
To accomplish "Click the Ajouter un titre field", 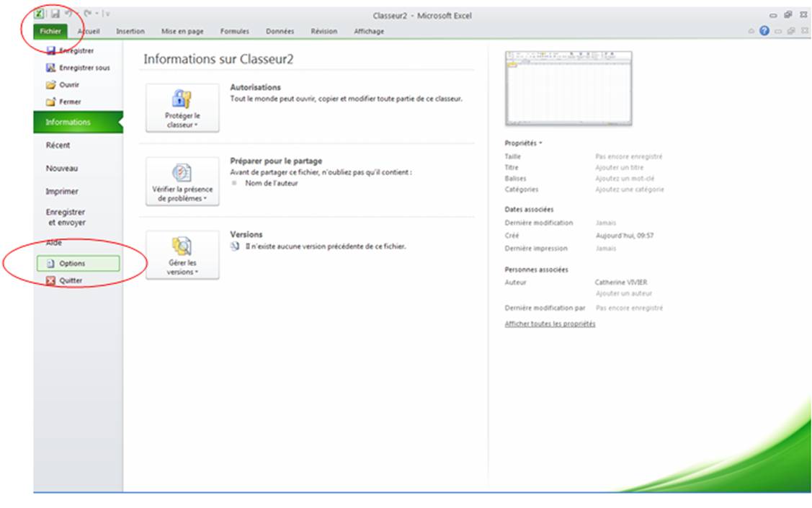I will tap(620, 168).
